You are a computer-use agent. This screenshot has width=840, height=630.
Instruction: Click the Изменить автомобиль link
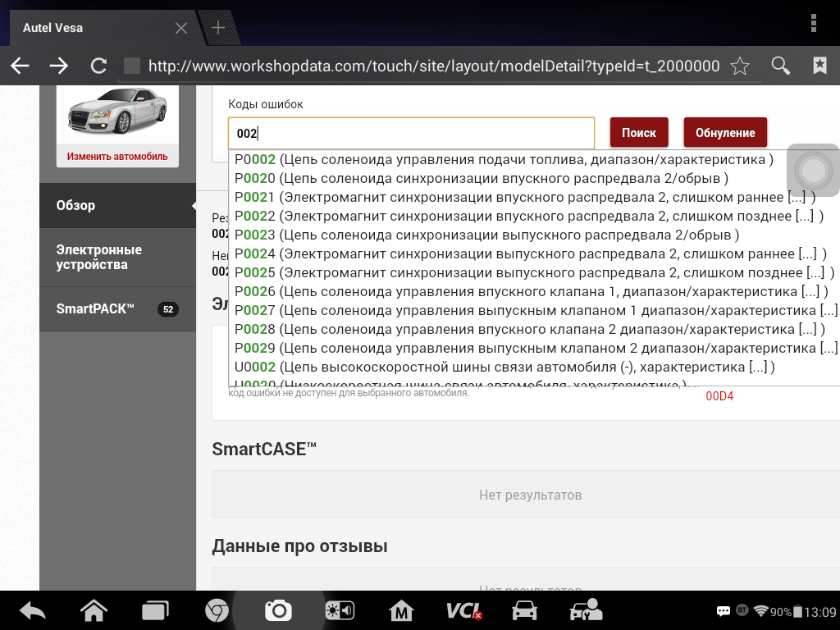(117, 157)
